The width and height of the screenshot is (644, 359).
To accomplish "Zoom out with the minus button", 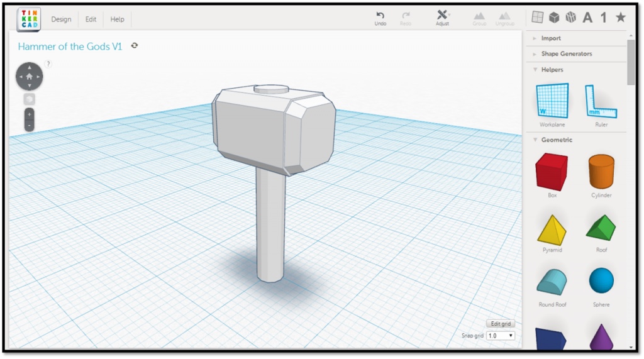I will (29, 125).
